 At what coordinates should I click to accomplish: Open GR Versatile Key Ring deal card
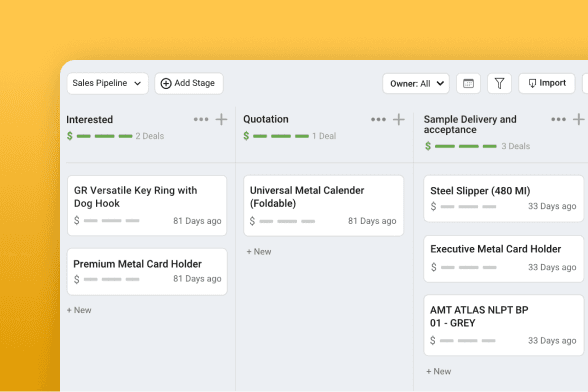click(x=147, y=206)
